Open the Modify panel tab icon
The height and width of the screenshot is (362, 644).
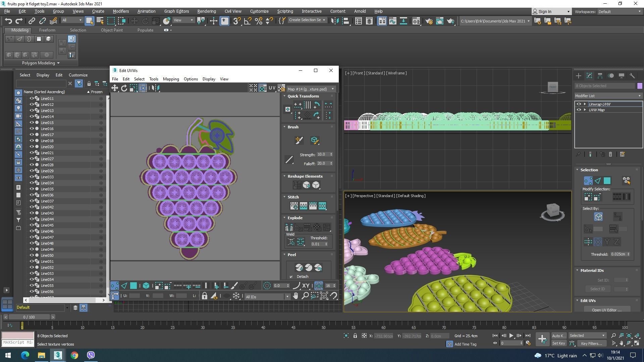(x=589, y=76)
